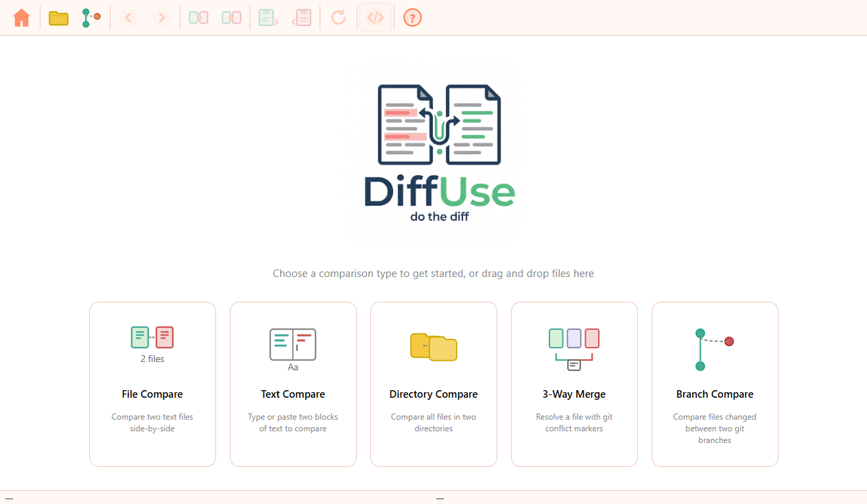Click the 'Choose a comparison type' hint text
This screenshot has height=504, width=867.
(433, 274)
